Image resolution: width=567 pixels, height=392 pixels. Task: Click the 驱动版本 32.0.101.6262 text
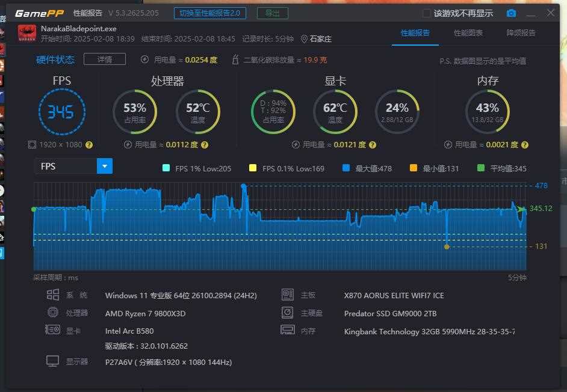pos(146,346)
